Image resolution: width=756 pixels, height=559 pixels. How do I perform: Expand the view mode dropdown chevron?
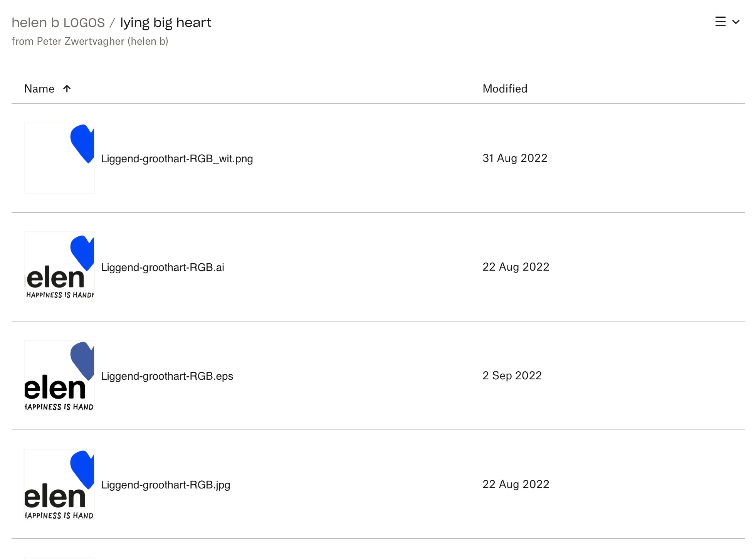pyautogui.click(x=736, y=22)
